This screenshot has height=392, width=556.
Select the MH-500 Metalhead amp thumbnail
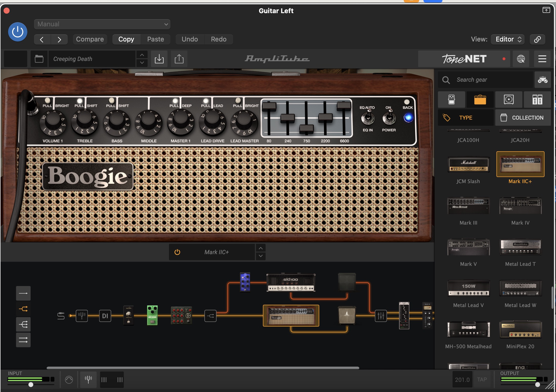coord(468,329)
